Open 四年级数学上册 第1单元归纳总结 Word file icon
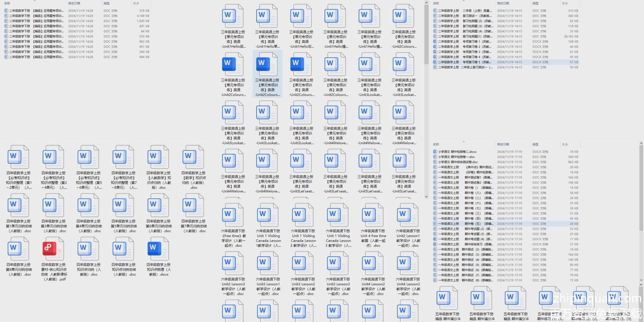644x322 pixels. (18, 205)
